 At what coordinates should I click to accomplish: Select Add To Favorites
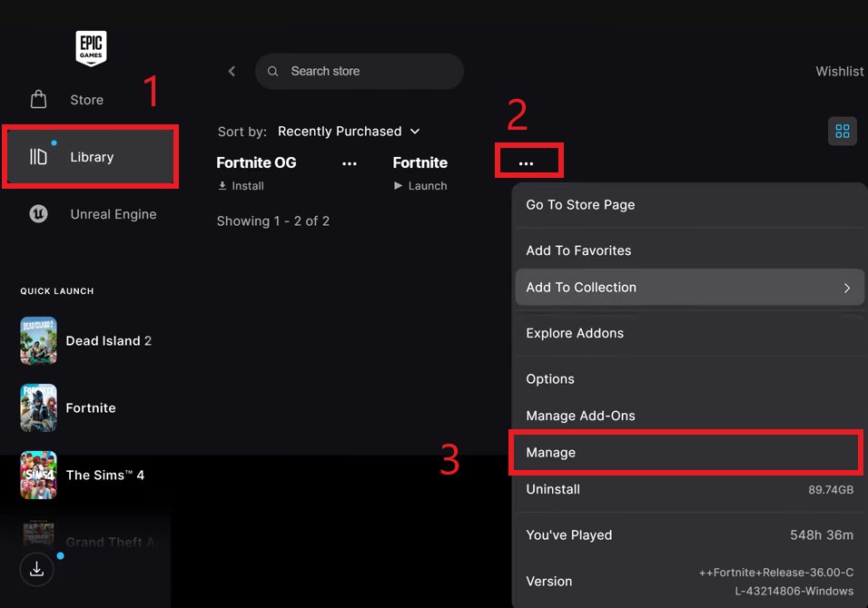(578, 250)
